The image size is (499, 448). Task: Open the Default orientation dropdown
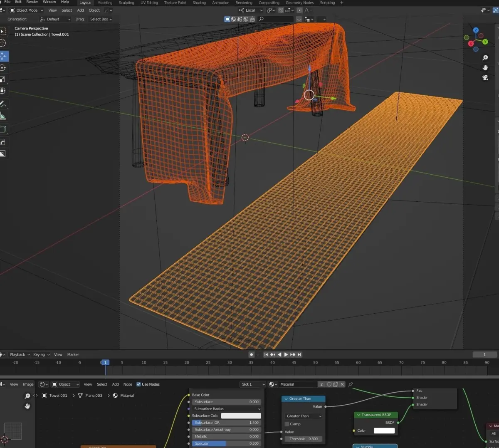55,19
